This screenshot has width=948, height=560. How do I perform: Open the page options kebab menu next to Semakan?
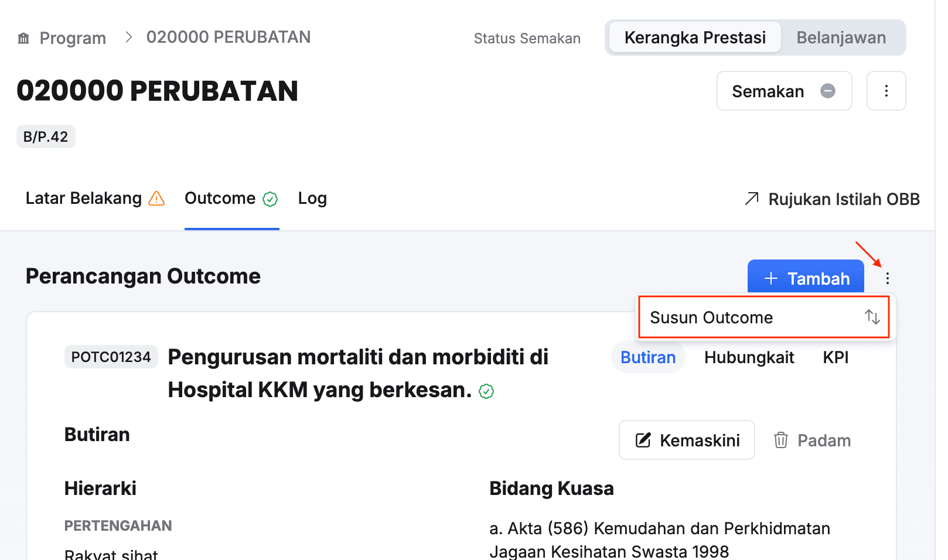(x=886, y=91)
